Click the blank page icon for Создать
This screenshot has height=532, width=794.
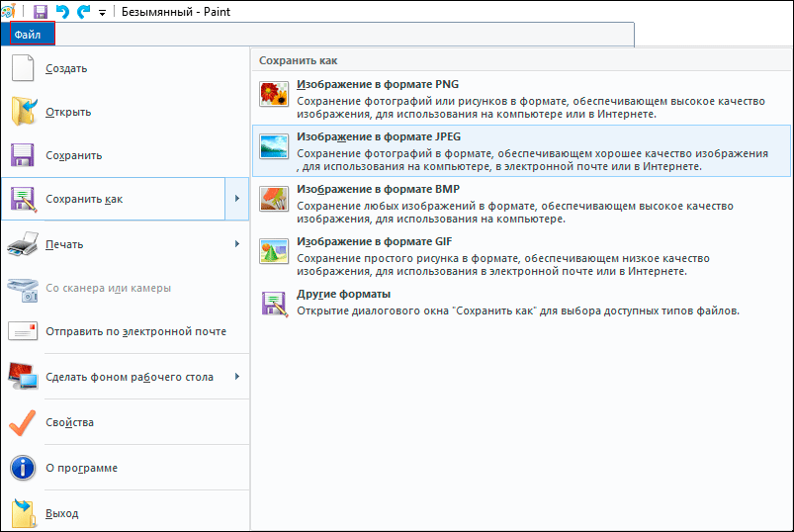click(x=23, y=69)
